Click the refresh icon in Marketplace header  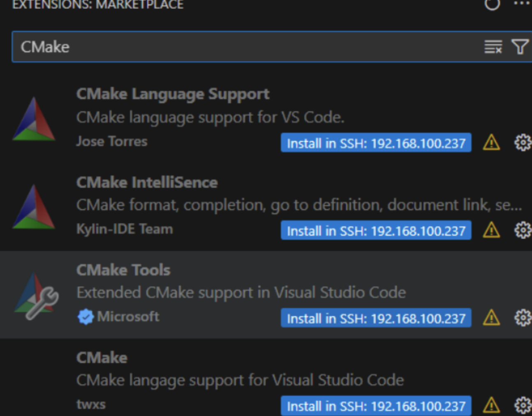pos(492,5)
